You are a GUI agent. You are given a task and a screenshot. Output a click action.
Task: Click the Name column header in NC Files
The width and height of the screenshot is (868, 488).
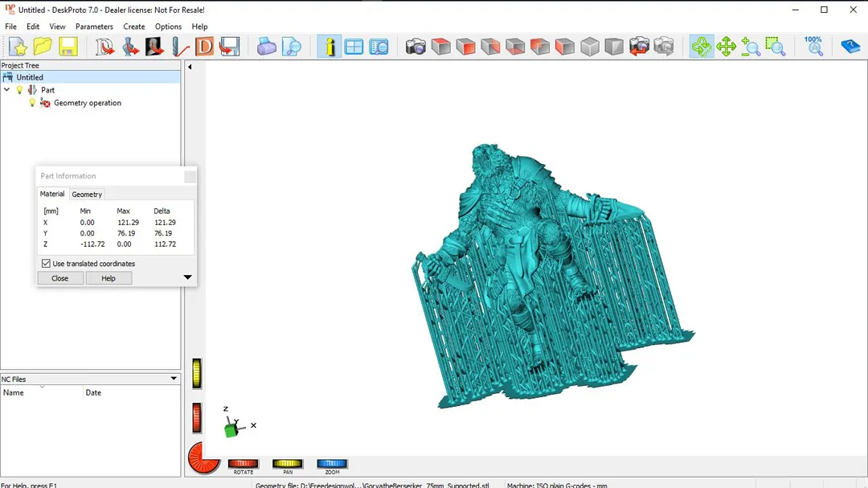coord(42,392)
